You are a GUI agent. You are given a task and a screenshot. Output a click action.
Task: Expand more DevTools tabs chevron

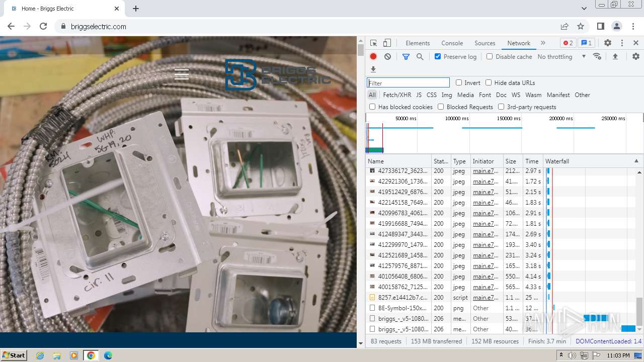(543, 43)
